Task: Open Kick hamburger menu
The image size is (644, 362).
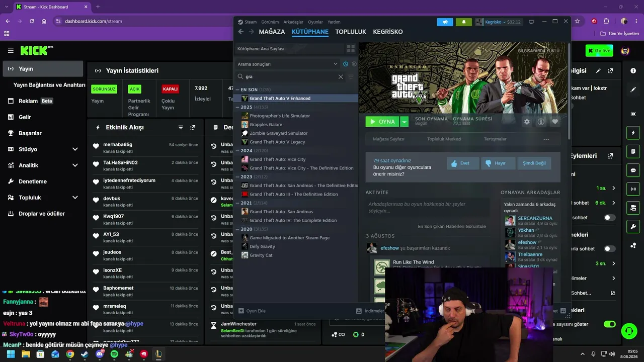Action: [x=11, y=51]
